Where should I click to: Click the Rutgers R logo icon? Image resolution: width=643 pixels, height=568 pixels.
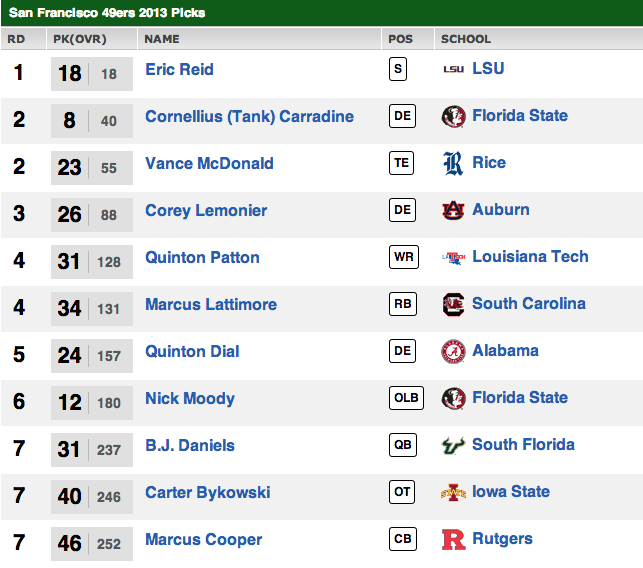click(x=453, y=539)
